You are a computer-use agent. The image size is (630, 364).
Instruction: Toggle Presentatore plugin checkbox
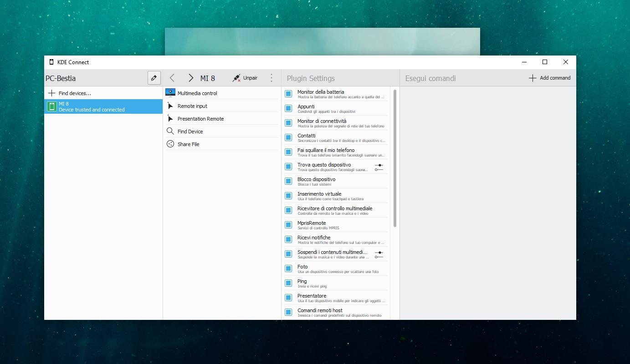coord(288,298)
